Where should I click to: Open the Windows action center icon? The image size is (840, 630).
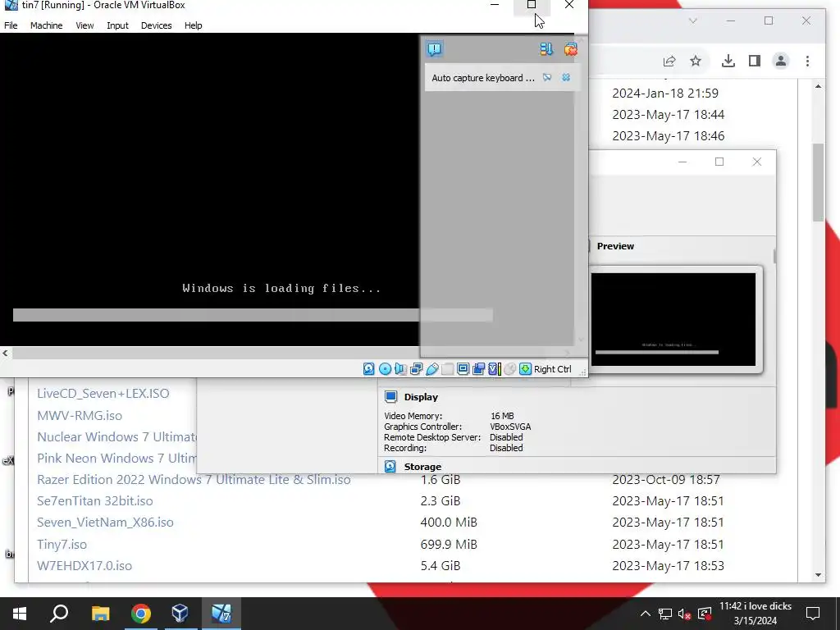[813, 614]
